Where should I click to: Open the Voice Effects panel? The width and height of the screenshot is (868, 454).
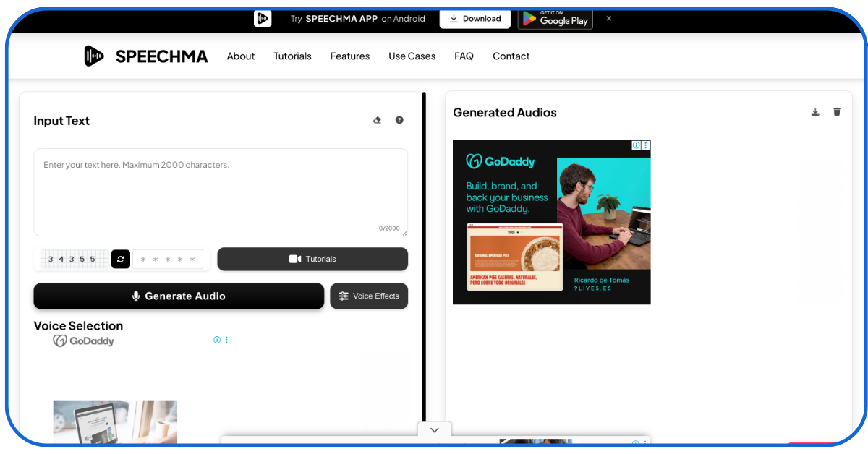tap(369, 296)
